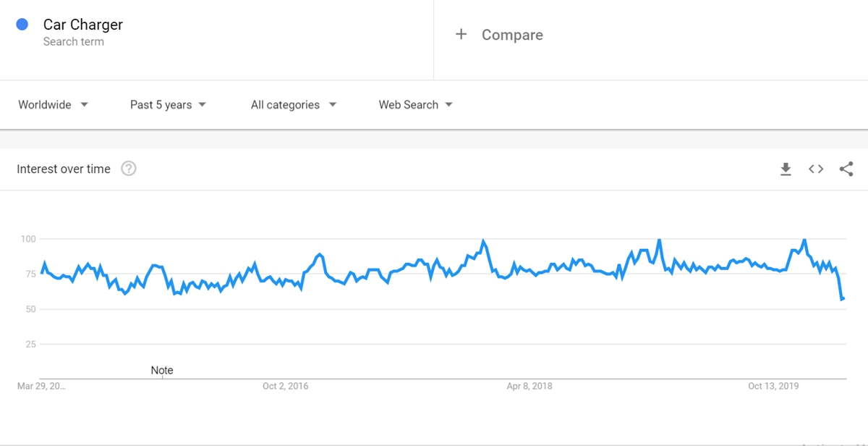
Task: Edit the Car Charger search term
Action: [83, 25]
